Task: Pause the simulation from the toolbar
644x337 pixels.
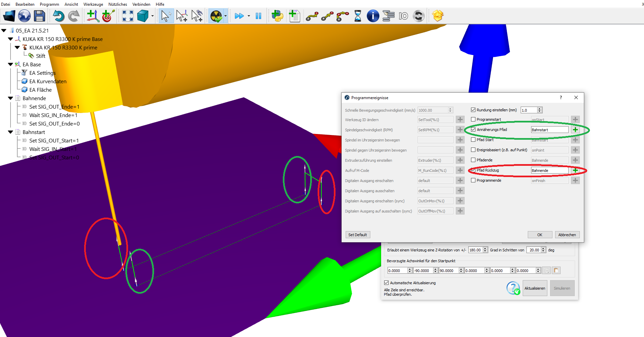Action: pyautogui.click(x=258, y=16)
